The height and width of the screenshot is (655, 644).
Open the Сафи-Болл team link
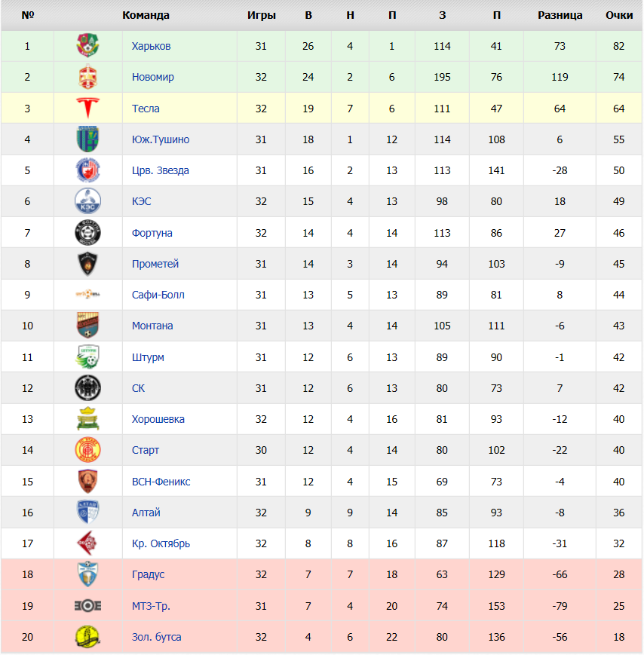[158, 295]
